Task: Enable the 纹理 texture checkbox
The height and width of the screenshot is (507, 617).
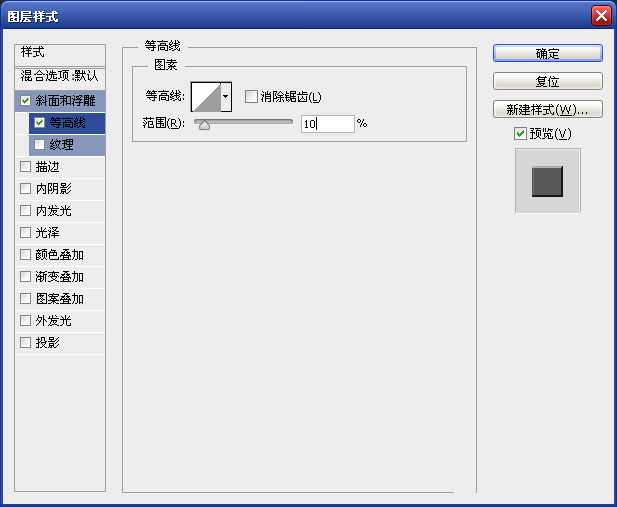Action: click(39, 145)
